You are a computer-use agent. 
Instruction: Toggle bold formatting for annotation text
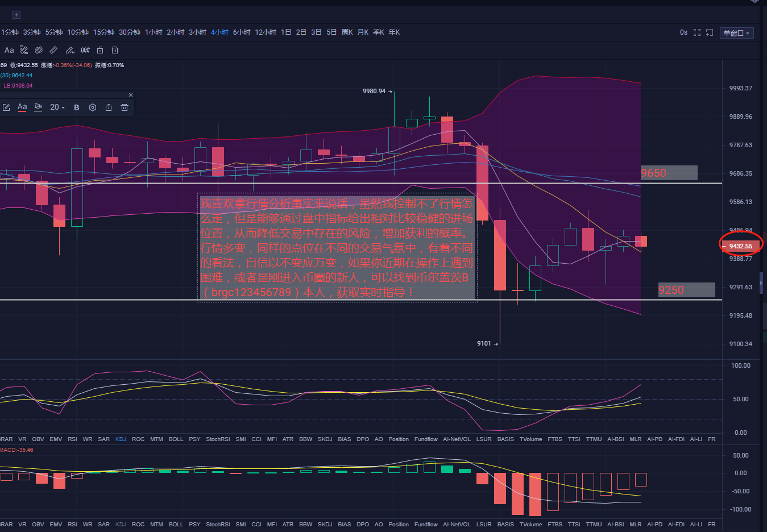click(x=77, y=107)
